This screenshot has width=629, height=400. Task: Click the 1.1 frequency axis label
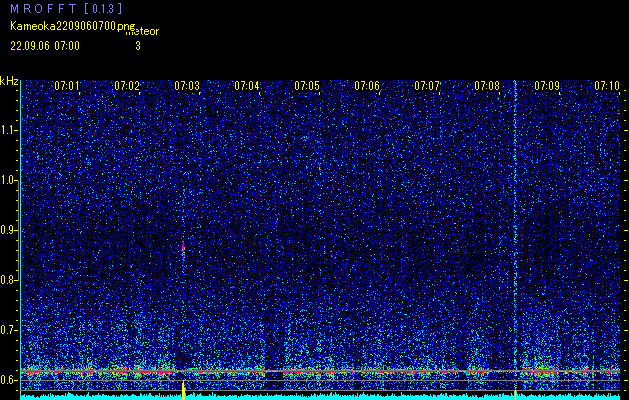tap(8, 130)
